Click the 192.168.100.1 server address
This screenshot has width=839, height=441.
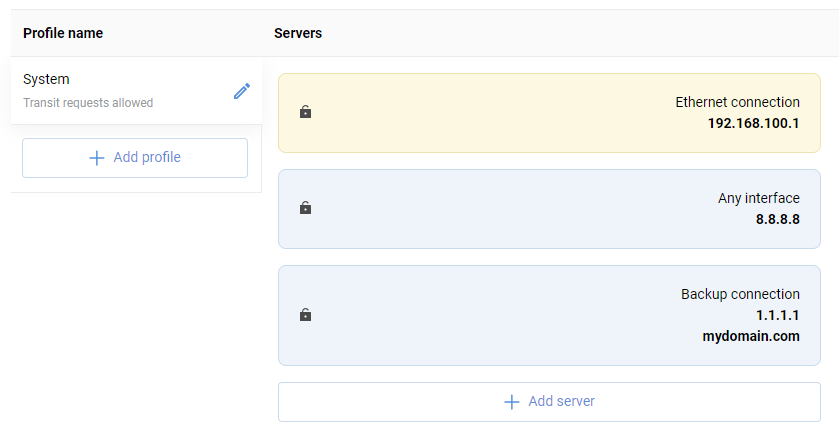(x=753, y=123)
